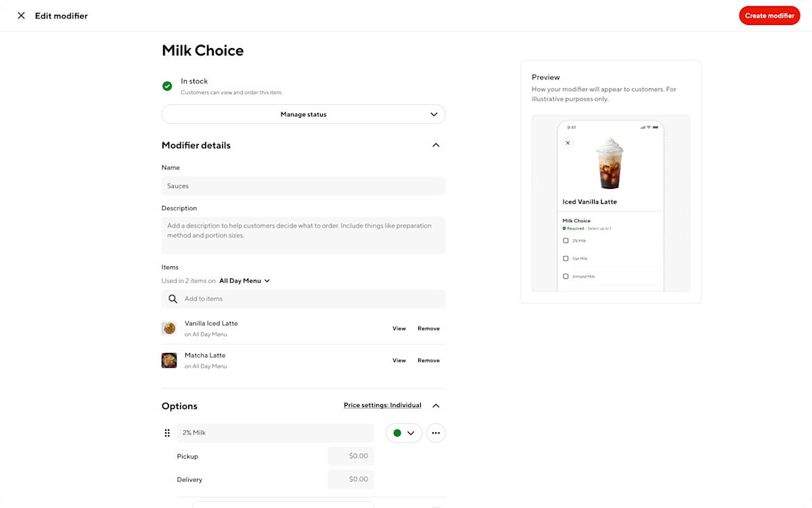Click the Create modifier button

(769, 16)
